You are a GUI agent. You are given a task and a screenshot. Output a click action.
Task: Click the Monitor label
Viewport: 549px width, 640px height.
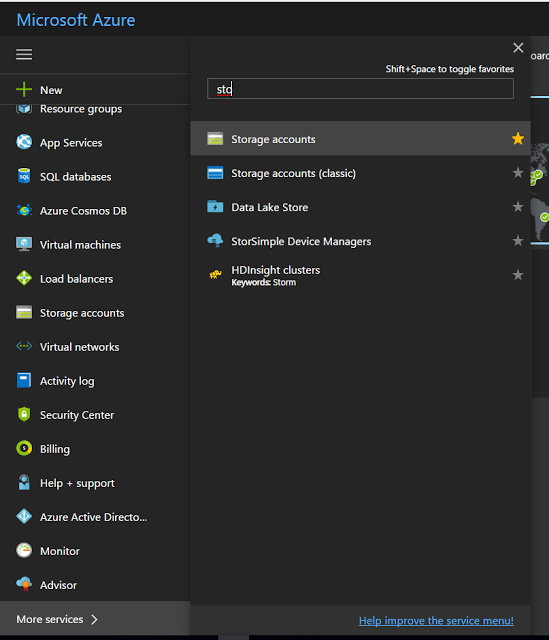pyautogui.click(x=60, y=551)
